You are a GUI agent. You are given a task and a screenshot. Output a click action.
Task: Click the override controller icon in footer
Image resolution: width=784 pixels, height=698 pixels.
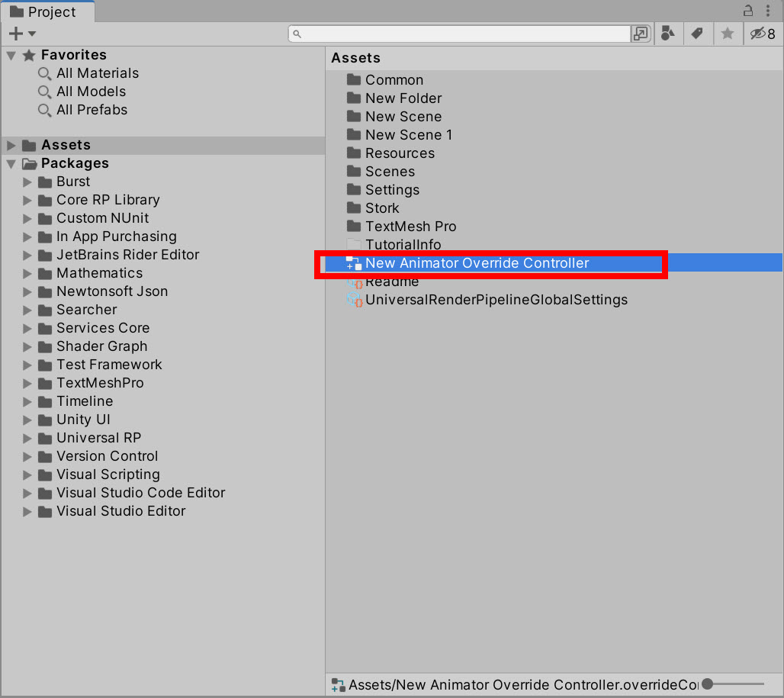pyautogui.click(x=338, y=685)
